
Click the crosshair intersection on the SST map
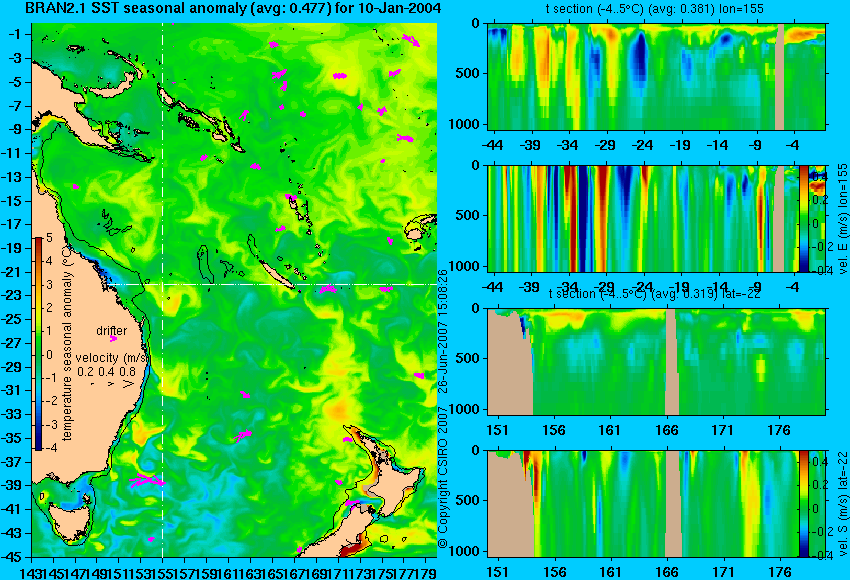pos(163,285)
